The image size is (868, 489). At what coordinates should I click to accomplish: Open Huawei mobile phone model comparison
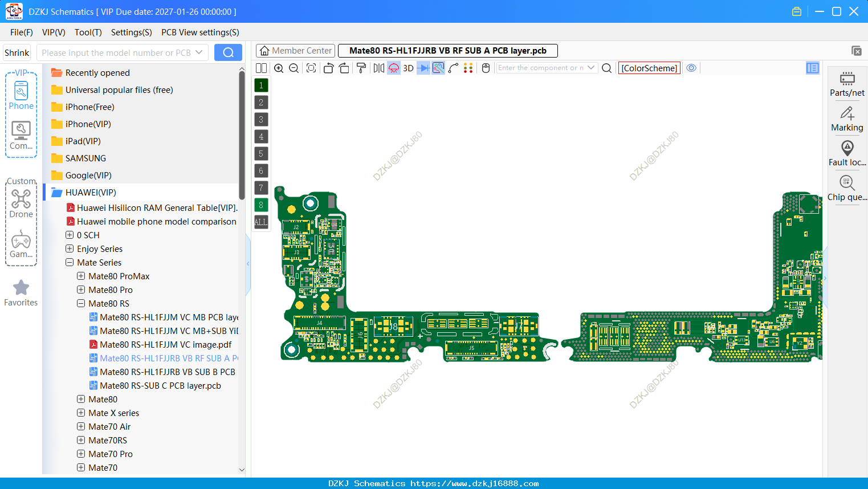(156, 221)
